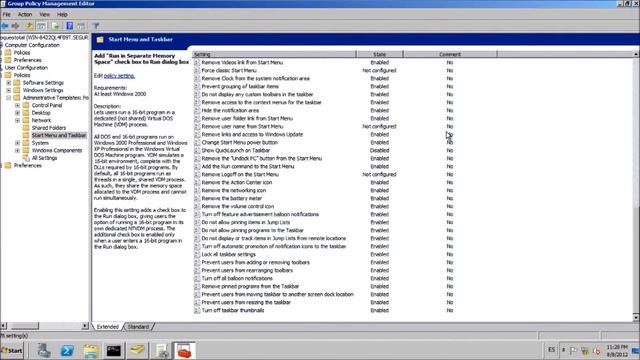The height and width of the screenshot is (360, 640).
Task: Select 'Lock all taskbar settings' setting
Action: pyautogui.click(x=229, y=254)
